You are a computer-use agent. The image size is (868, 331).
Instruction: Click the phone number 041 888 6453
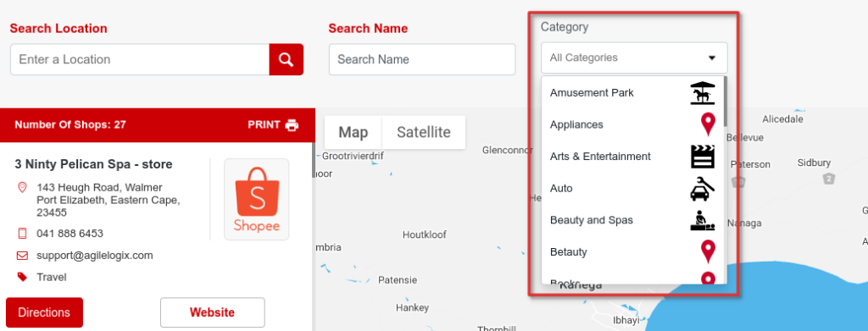[x=70, y=233]
